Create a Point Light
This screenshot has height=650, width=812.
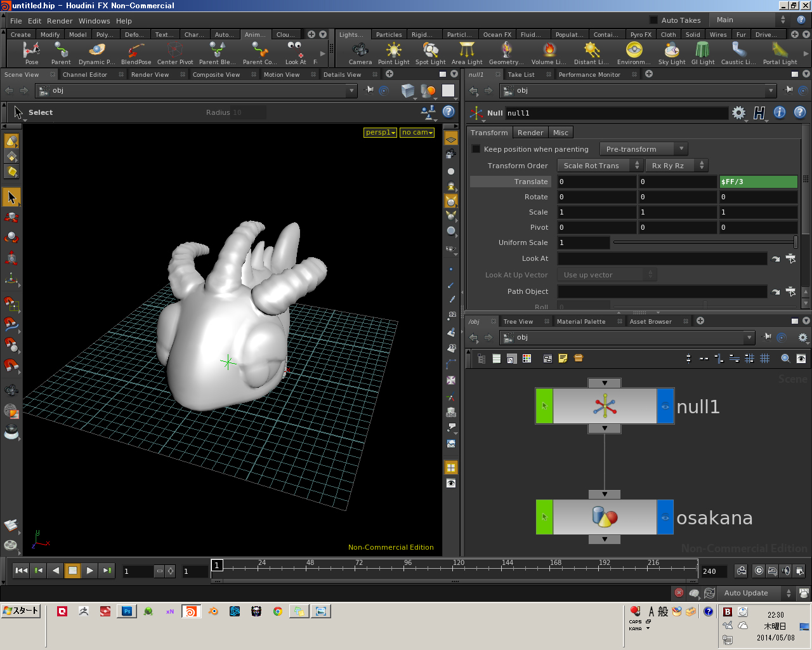tap(393, 53)
